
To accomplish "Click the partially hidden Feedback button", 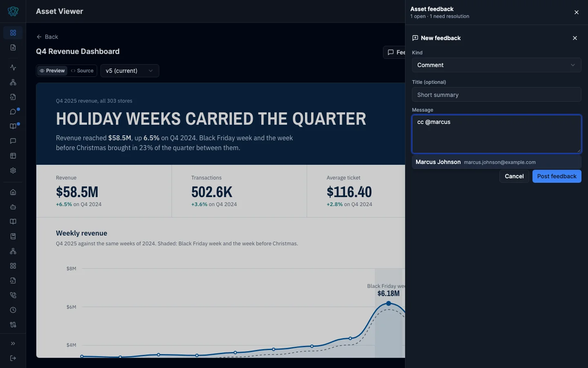I will (x=394, y=52).
